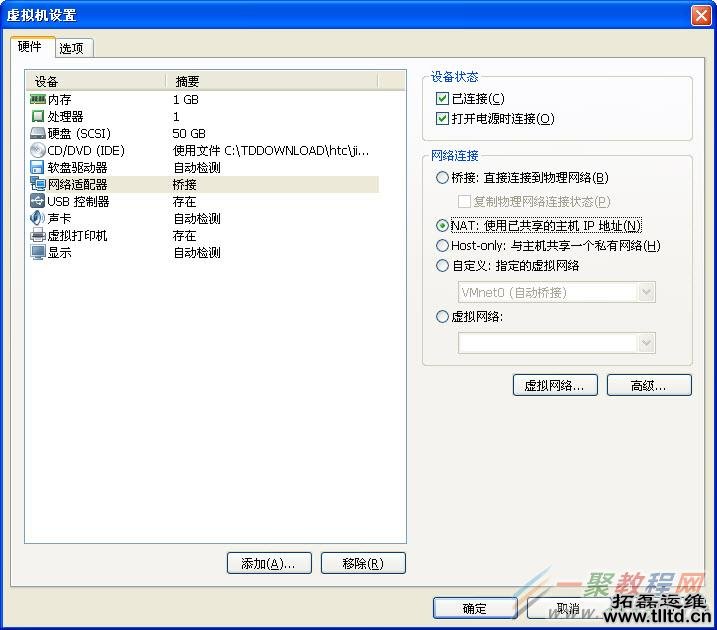Close the 虚拟机设置 dialog window
This screenshot has width=717, height=630.
tap(701, 15)
